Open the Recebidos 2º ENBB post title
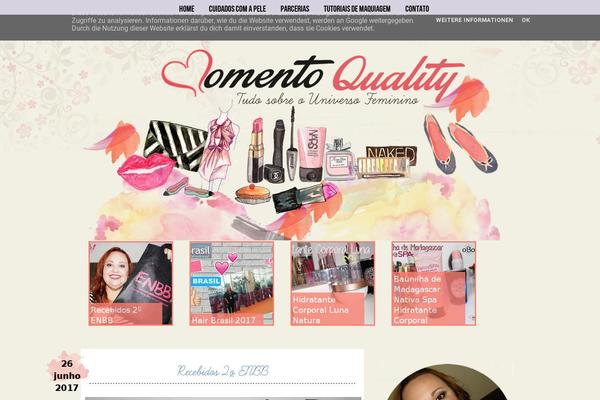600x400 pixels. [x=223, y=371]
